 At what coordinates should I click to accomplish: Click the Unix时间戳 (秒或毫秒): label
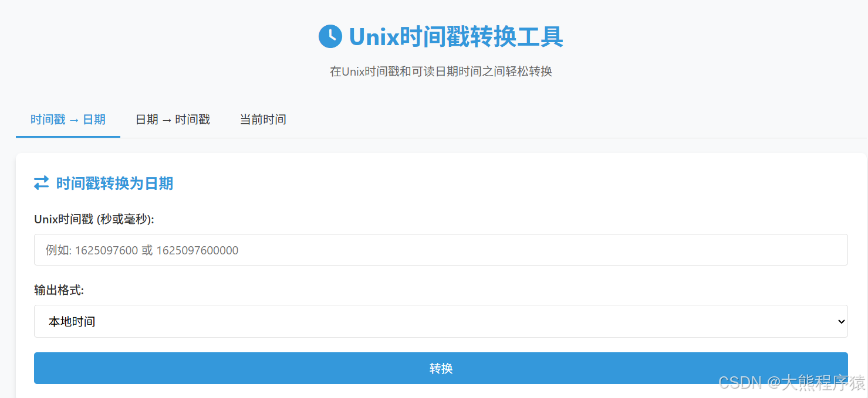[94, 219]
